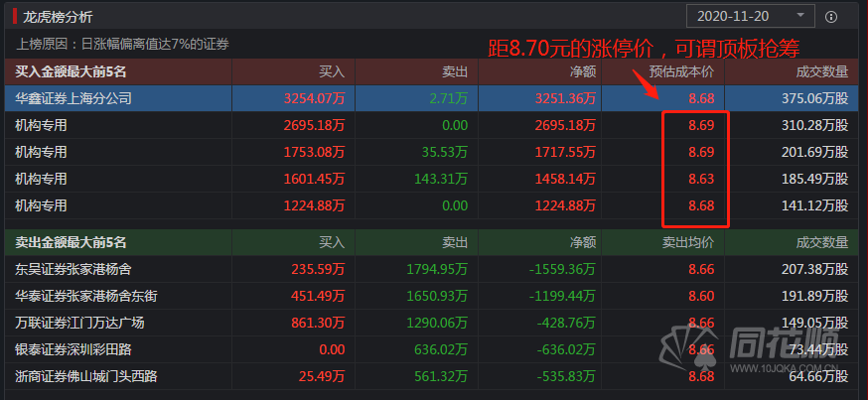Select buy amount 3254.07万
Viewport: 868px width, 400px height.
pos(314,98)
